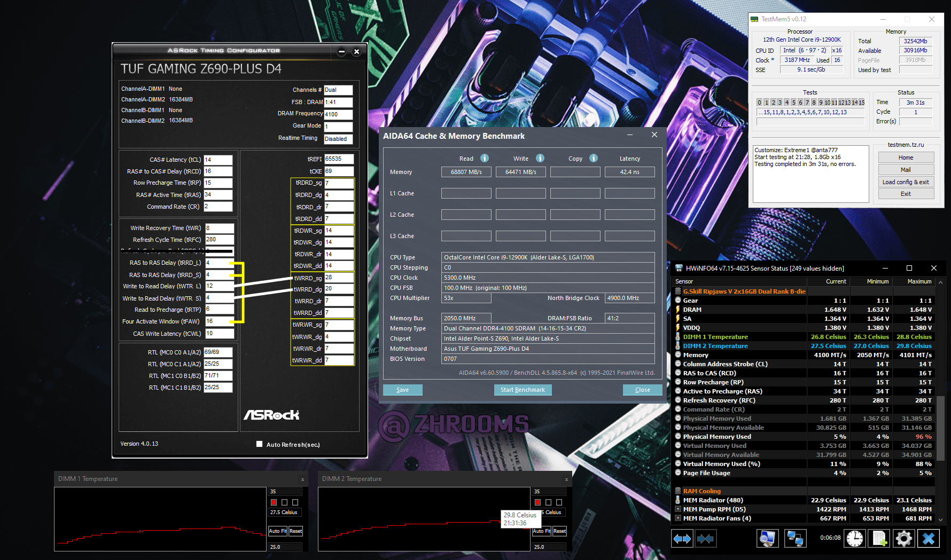
Task: Enable the Auto Refresh(sec) checkbox
Action: click(x=260, y=444)
